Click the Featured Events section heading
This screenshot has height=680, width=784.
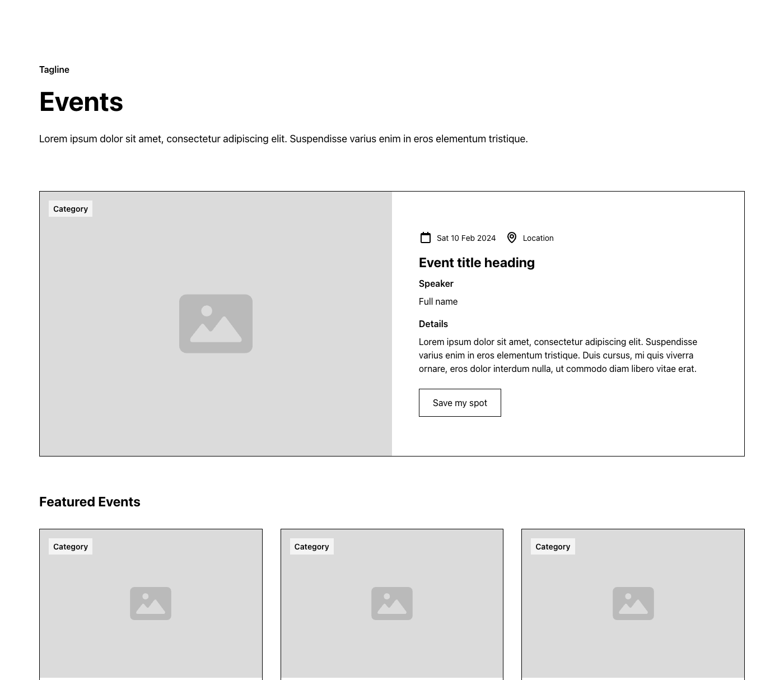coord(90,502)
